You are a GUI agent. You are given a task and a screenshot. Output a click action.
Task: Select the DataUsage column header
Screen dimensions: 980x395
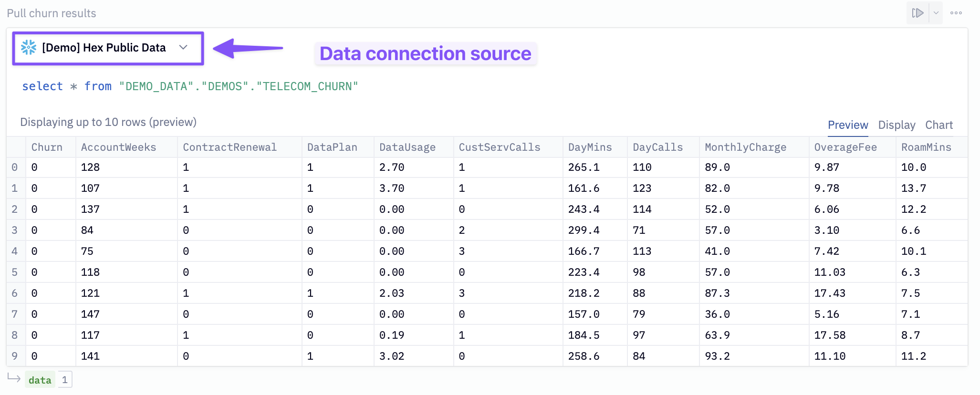coord(407,147)
